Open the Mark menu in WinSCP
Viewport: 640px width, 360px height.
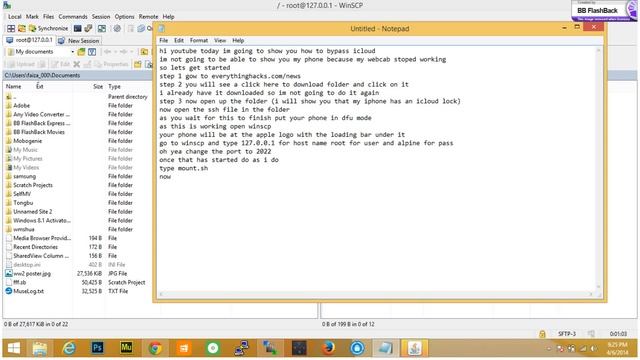click(x=32, y=17)
